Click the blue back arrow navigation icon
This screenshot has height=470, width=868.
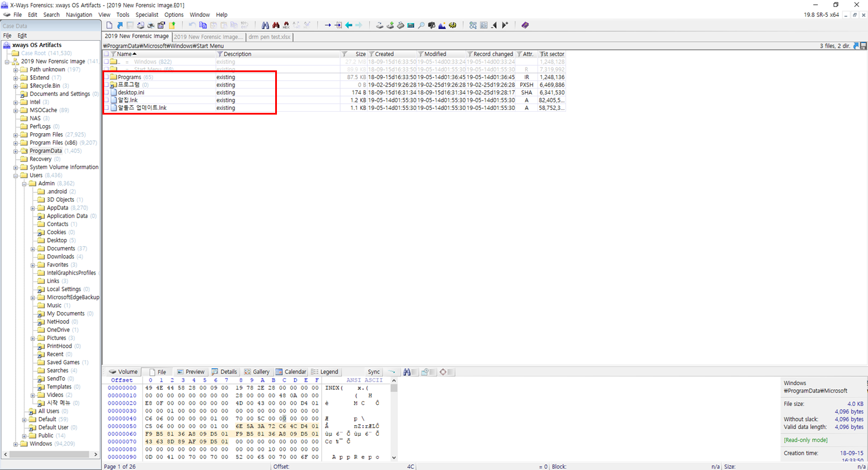tap(348, 25)
